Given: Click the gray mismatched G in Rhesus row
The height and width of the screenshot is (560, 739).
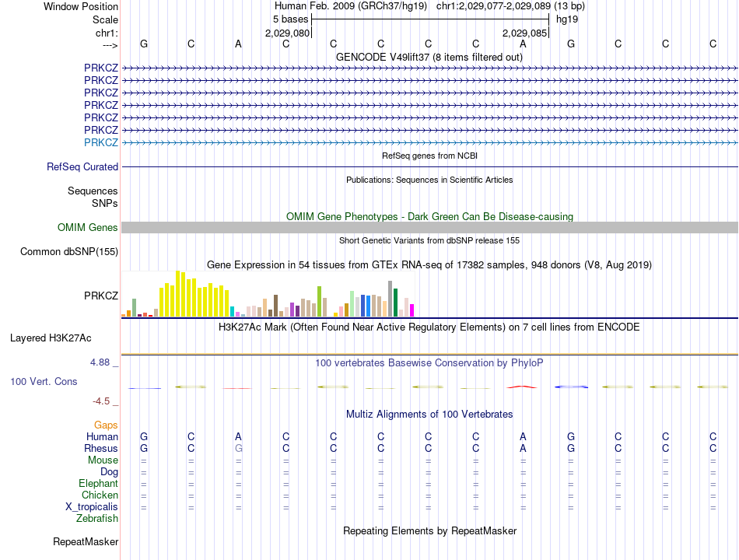Looking at the screenshot, I should [x=239, y=448].
